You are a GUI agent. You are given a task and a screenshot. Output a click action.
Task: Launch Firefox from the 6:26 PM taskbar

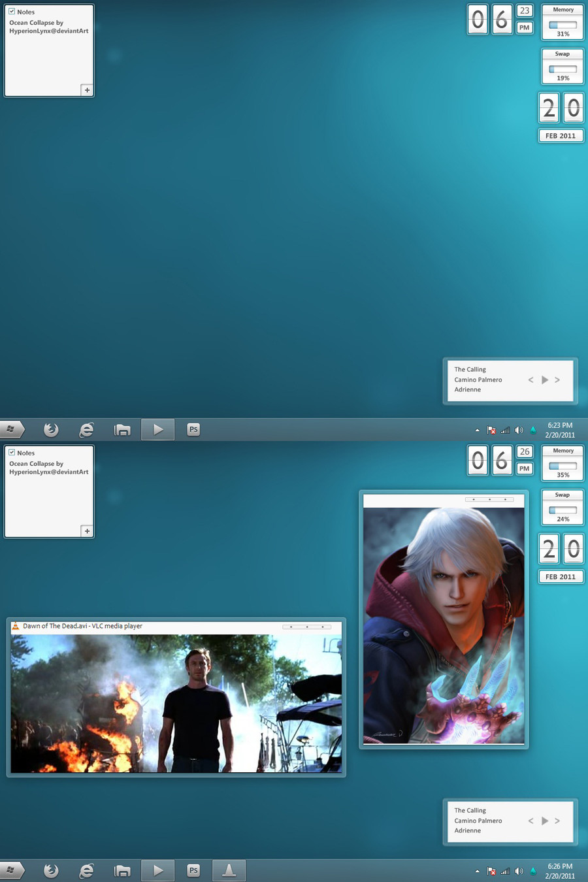[51, 870]
